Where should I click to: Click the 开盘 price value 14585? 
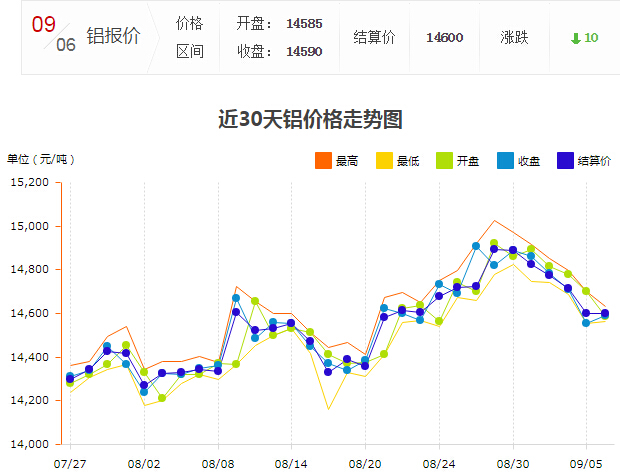304,23
